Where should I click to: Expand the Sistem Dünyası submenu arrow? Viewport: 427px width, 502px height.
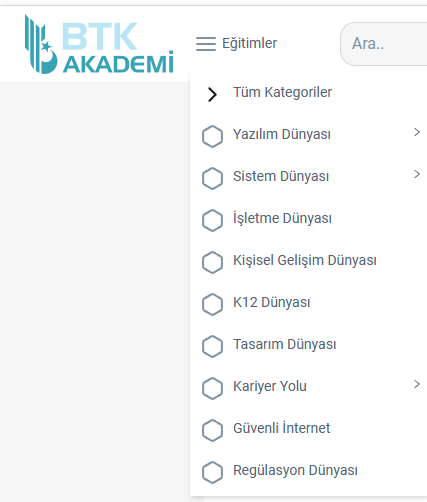(x=417, y=174)
